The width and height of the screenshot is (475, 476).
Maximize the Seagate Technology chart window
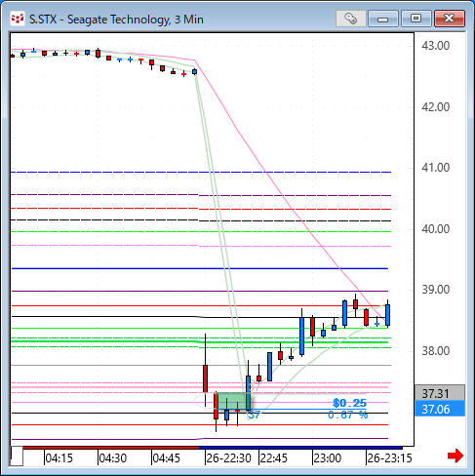tap(416, 19)
